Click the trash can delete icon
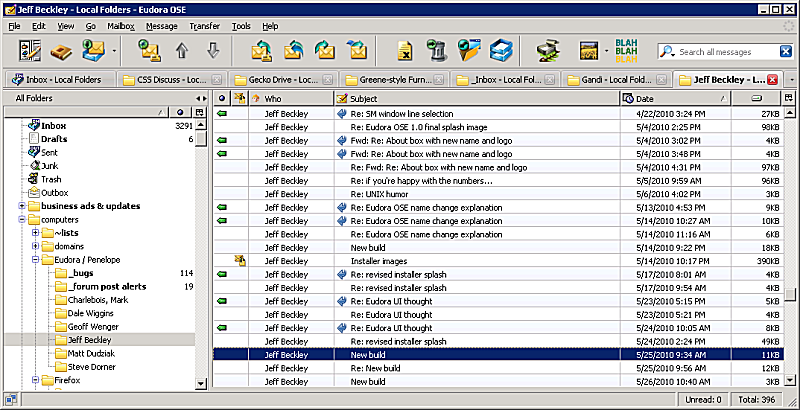The height and width of the screenshot is (410, 800). click(435, 50)
